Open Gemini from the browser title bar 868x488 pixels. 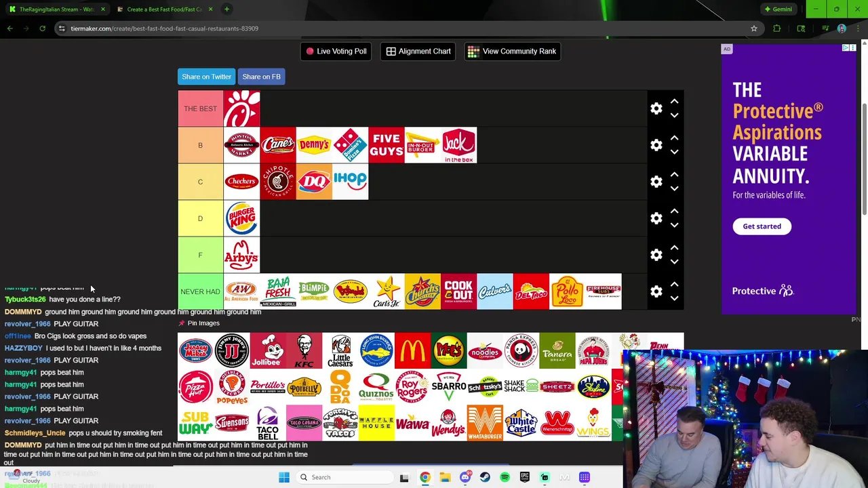[778, 9]
